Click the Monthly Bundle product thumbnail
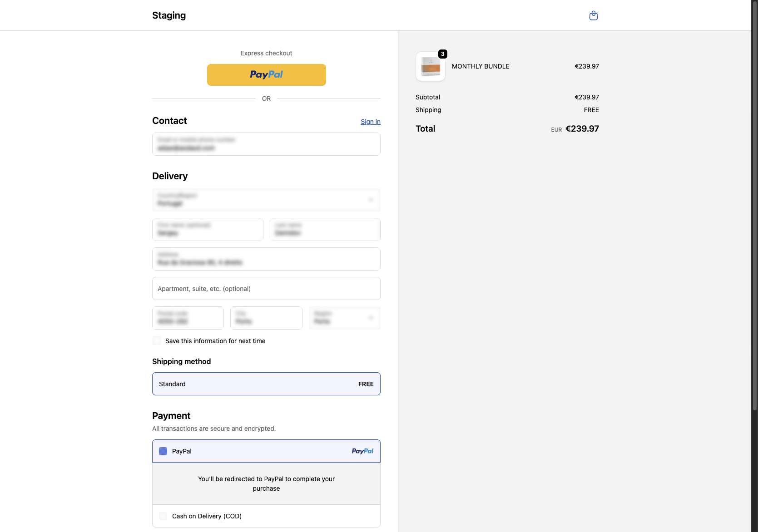Viewport: 758px width, 532px height. tap(430, 67)
